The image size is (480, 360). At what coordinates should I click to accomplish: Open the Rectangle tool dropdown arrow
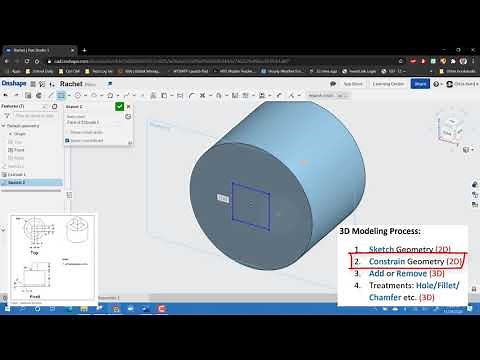pos(69,96)
